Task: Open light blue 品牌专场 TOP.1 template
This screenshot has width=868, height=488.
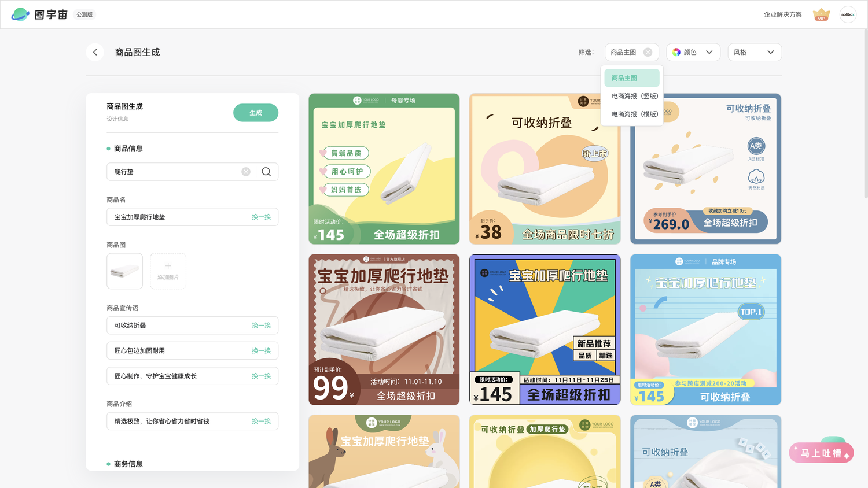Action: coord(705,330)
